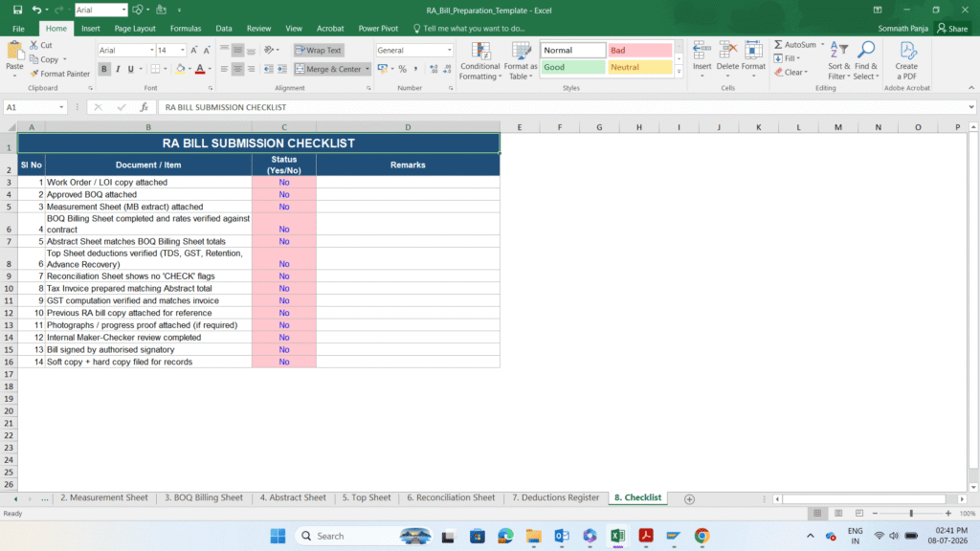Click the Save icon in quick access toolbar

click(17, 10)
